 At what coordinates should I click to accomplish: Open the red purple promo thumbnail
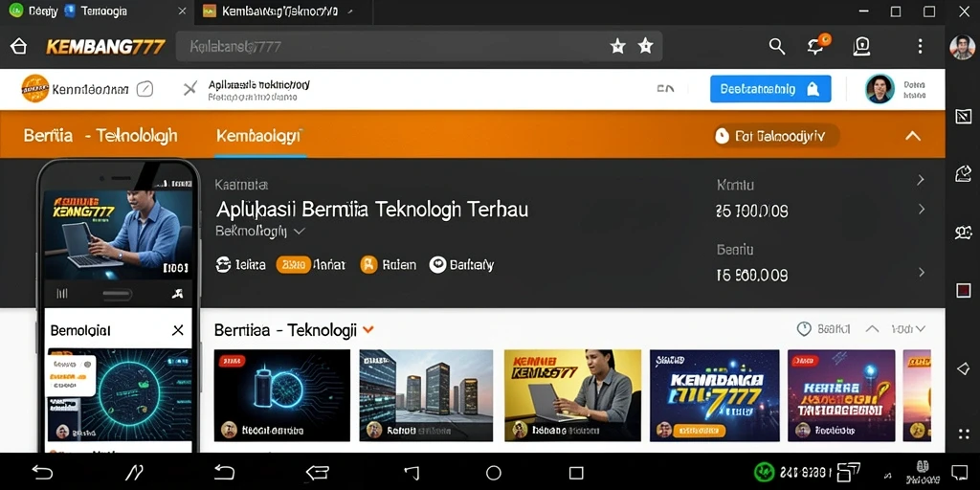click(x=841, y=395)
